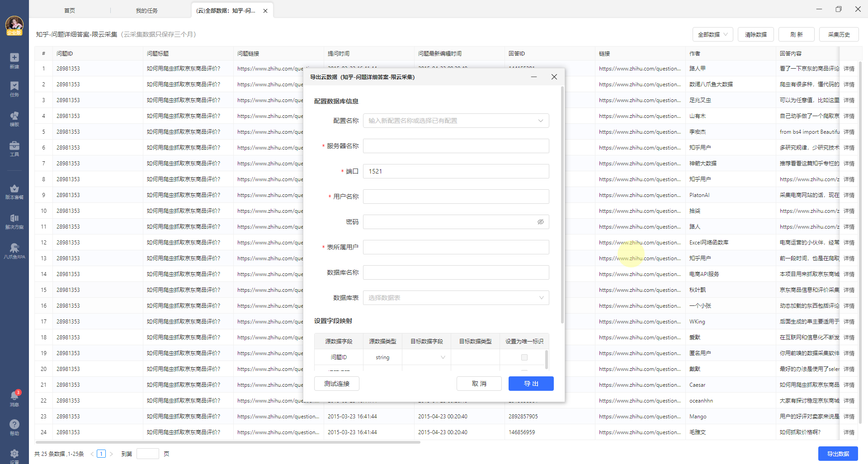
Task: Minimize the 导出云数据 export dialog
Action: click(x=534, y=77)
